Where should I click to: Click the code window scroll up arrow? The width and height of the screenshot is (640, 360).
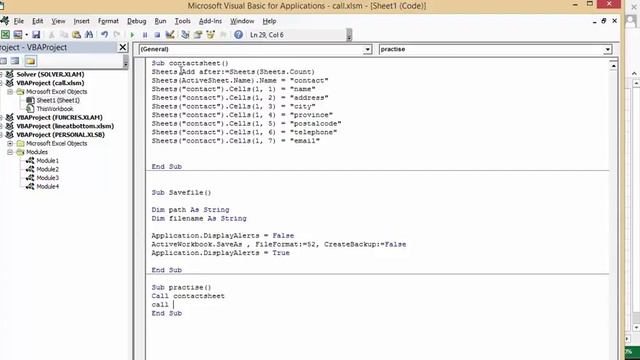[x=613, y=65]
